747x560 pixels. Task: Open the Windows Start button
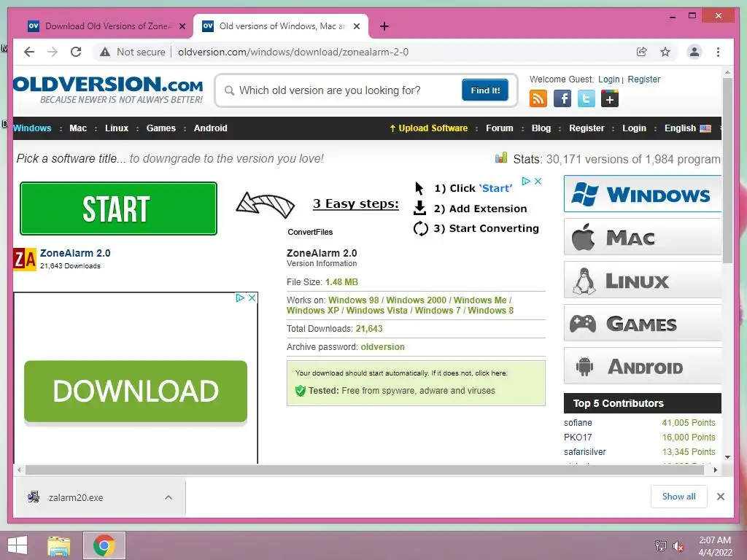(18, 545)
